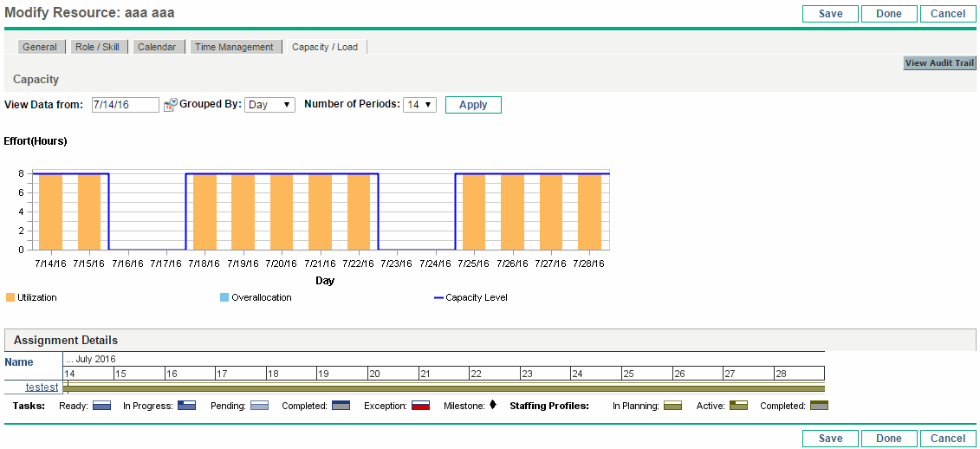This screenshot has width=980, height=449.
Task: Open the Number of Periods dropdown
Action: click(x=419, y=105)
